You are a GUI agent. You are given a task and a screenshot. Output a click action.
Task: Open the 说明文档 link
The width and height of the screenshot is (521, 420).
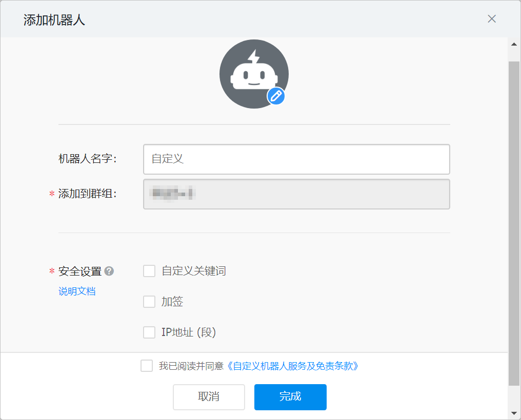(77, 291)
